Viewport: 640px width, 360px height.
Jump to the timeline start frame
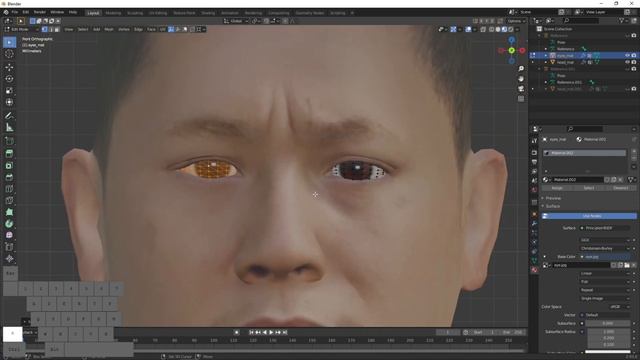[251, 332]
